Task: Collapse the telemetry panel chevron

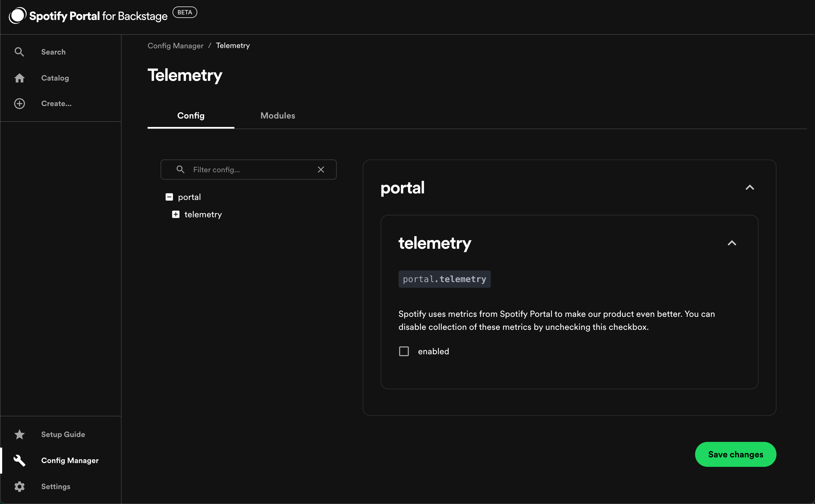Action: (x=732, y=243)
